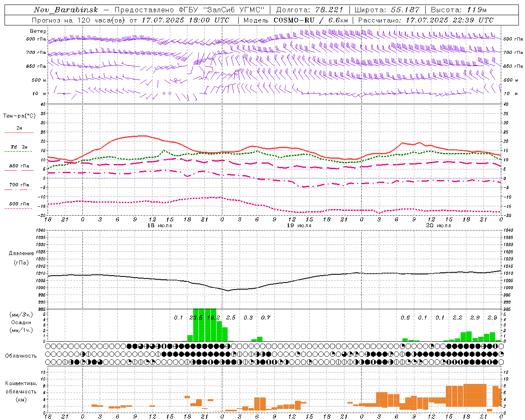Screen dimensions: 525x420
Task: Click the 20 июля date label
Action: [x=438, y=226]
